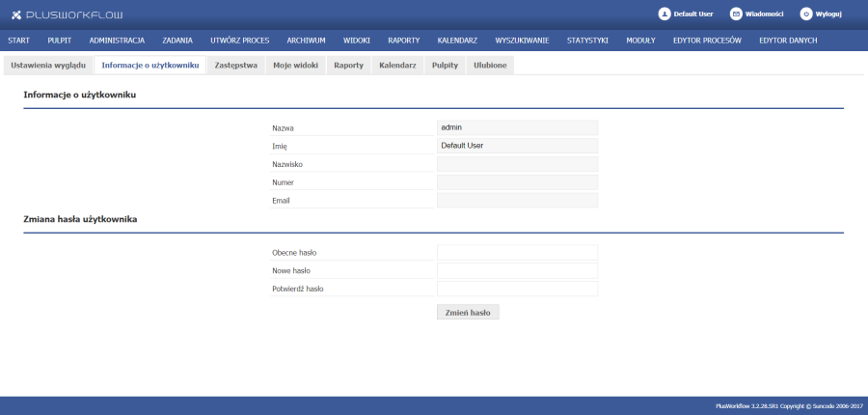The height and width of the screenshot is (415, 868).
Task: Open the Moje widoki tab
Action: 295,65
